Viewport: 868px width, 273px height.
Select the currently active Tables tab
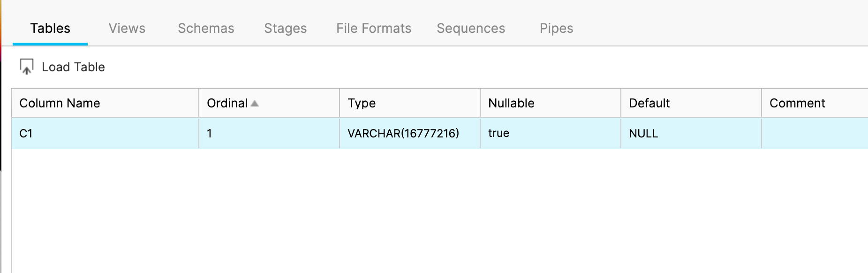50,28
